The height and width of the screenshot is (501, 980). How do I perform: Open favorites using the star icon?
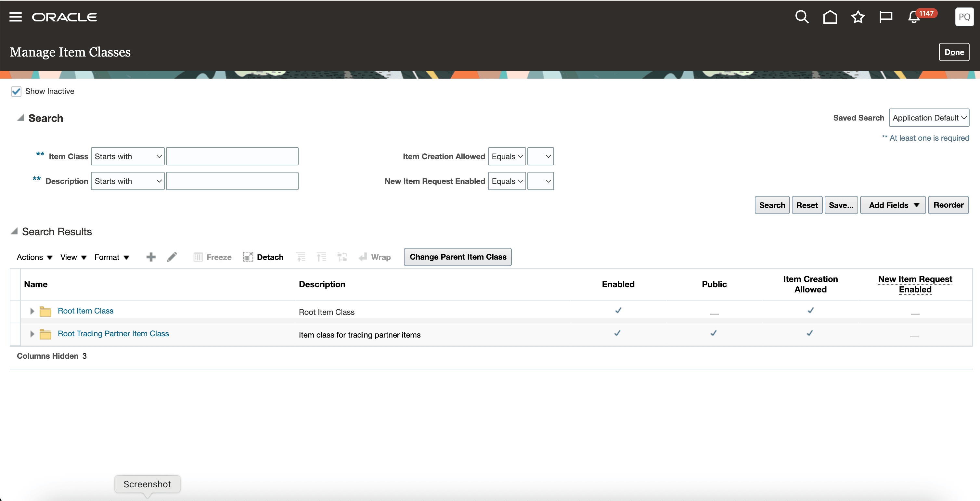(858, 17)
